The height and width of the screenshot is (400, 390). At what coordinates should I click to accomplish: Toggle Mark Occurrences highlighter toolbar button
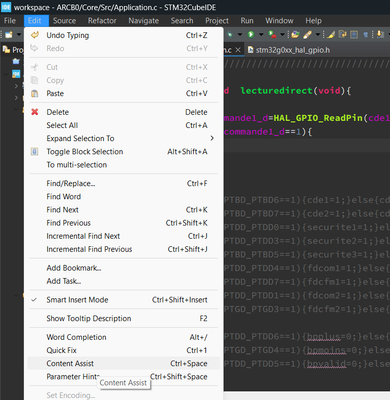click(331, 34)
